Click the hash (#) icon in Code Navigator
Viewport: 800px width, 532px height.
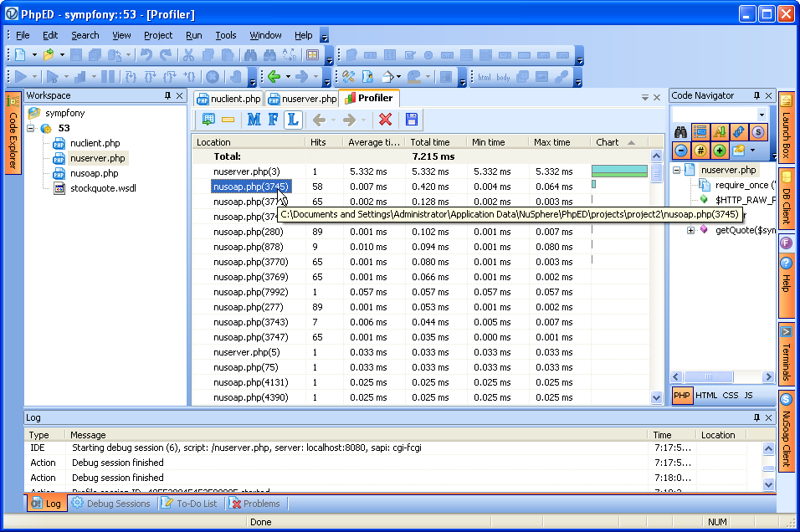coord(700,151)
